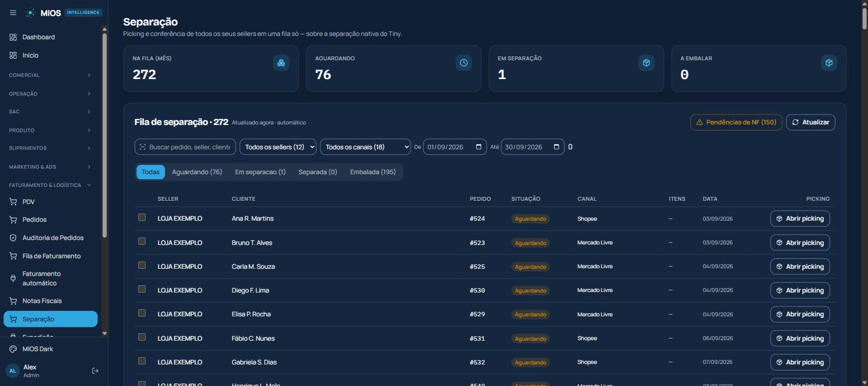Click the MIOS logo icon
The image size is (868, 386).
click(x=31, y=13)
